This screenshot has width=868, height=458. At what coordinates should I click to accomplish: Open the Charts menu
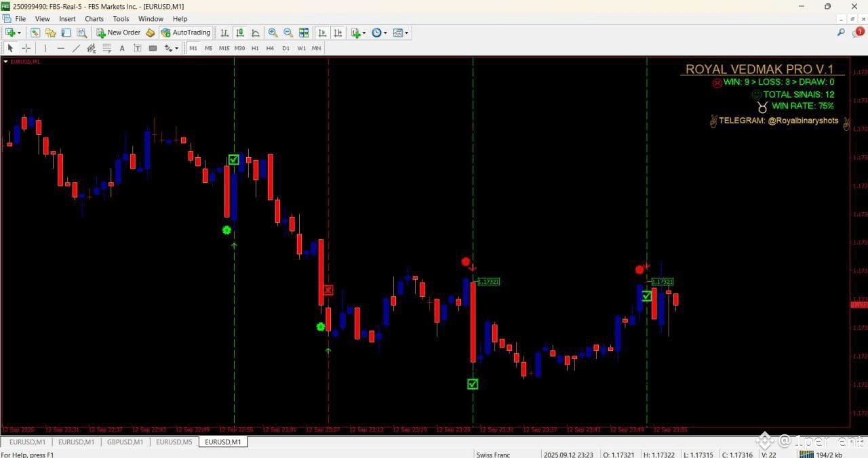[94, 19]
